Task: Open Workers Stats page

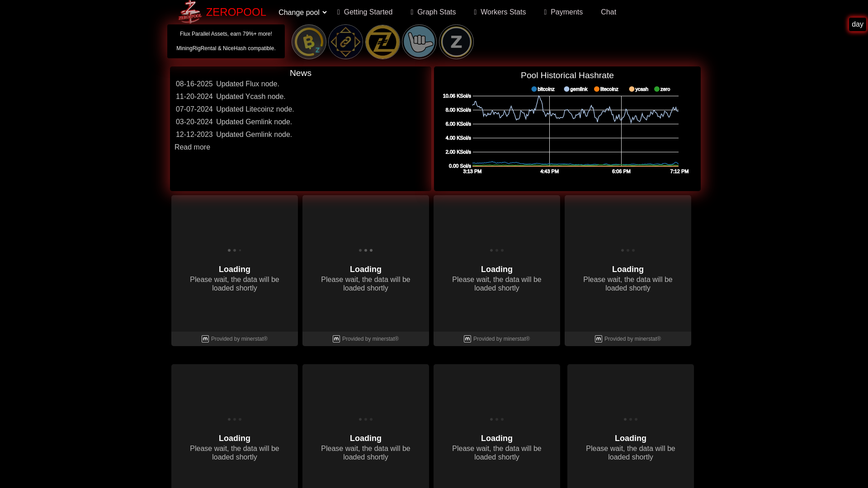Action: [x=500, y=12]
